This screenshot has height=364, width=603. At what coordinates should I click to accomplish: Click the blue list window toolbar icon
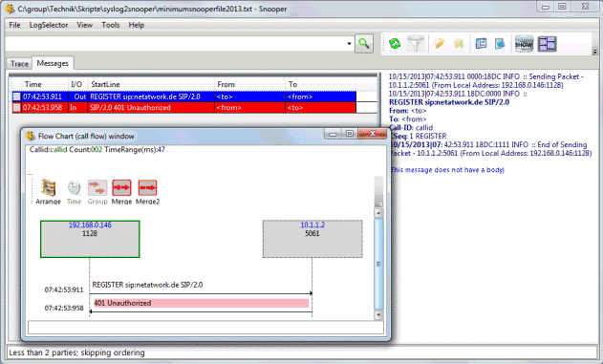pos(481,43)
